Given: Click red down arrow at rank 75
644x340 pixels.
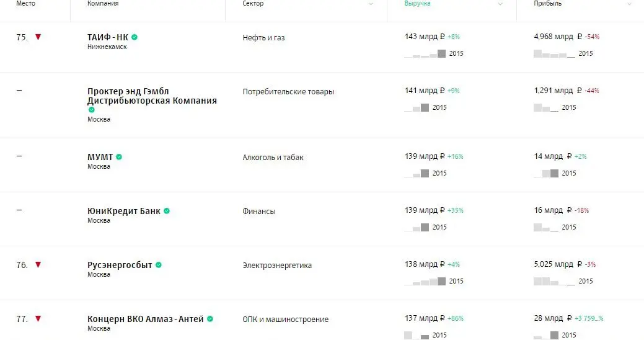Looking at the screenshot, I should pos(38,37).
